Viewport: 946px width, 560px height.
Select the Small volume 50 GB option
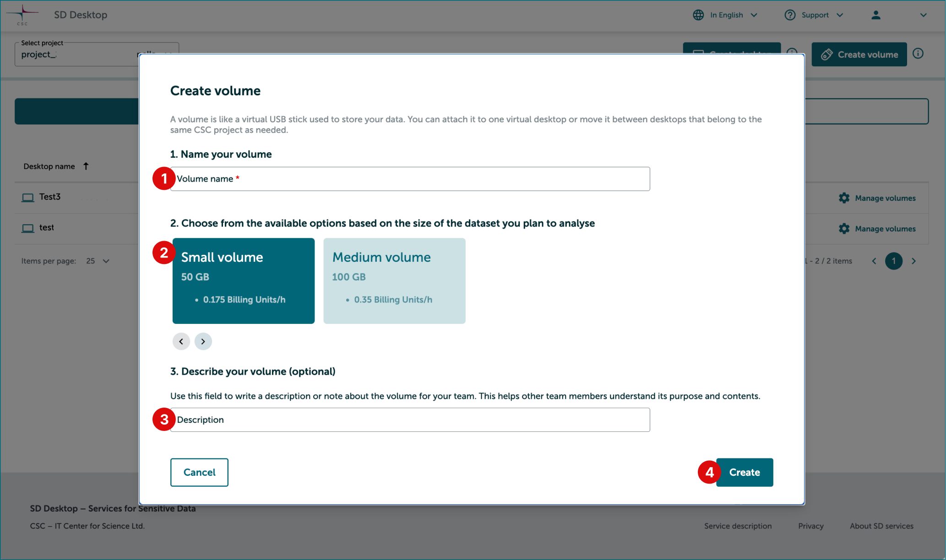(x=244, y=281)
